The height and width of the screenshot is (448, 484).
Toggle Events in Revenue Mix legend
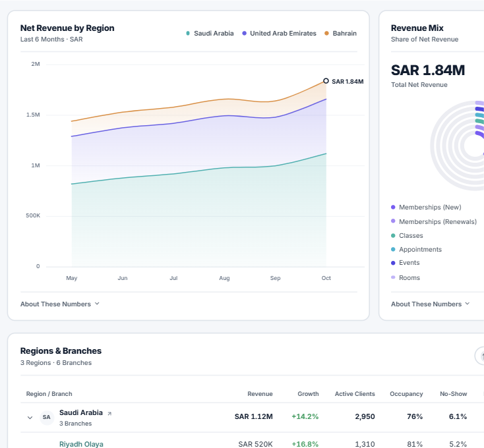click(x=405, y=263)
